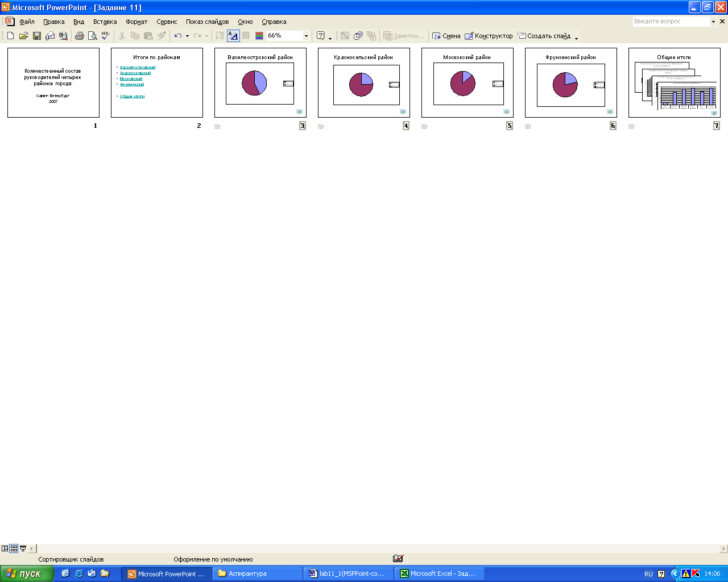Click horizontal scrollbar right arrow

[723, 548]
